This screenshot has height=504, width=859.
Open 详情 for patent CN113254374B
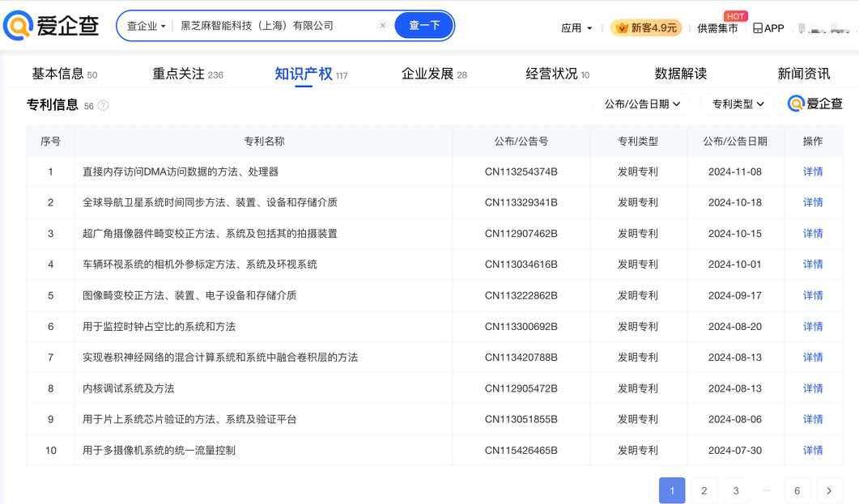click(812, 172)
